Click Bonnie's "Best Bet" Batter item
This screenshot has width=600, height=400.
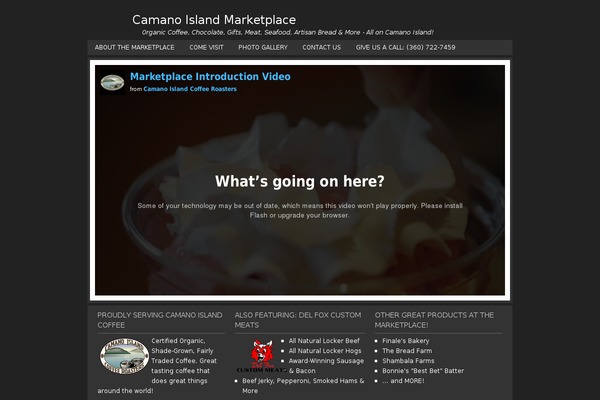[x=423, y=371]
